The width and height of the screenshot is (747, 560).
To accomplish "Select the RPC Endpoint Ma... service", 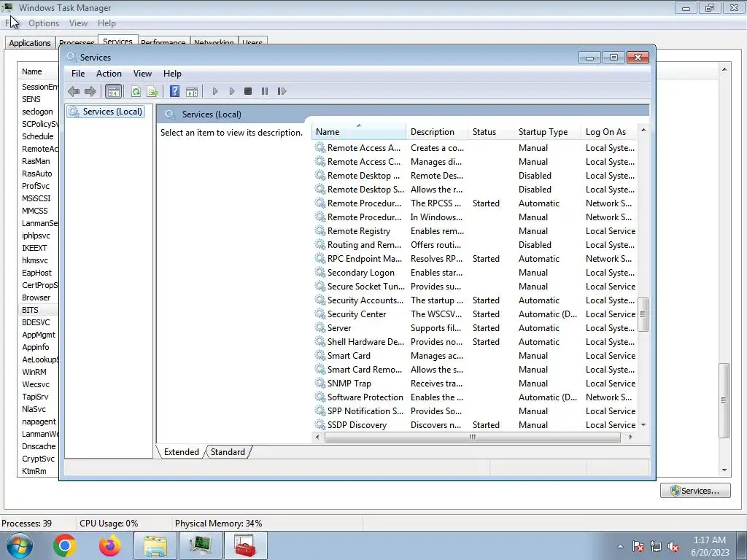I will click(x=476, y=259).
